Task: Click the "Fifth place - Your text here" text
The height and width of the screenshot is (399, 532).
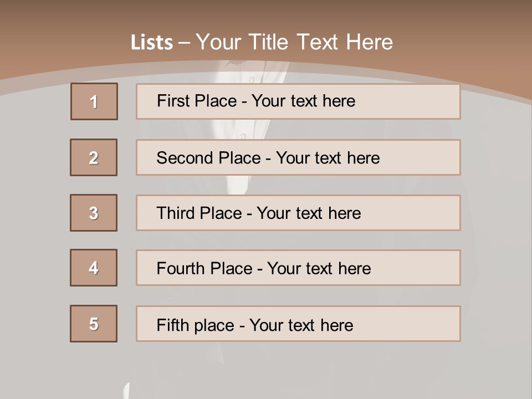Action: (255, 325)
